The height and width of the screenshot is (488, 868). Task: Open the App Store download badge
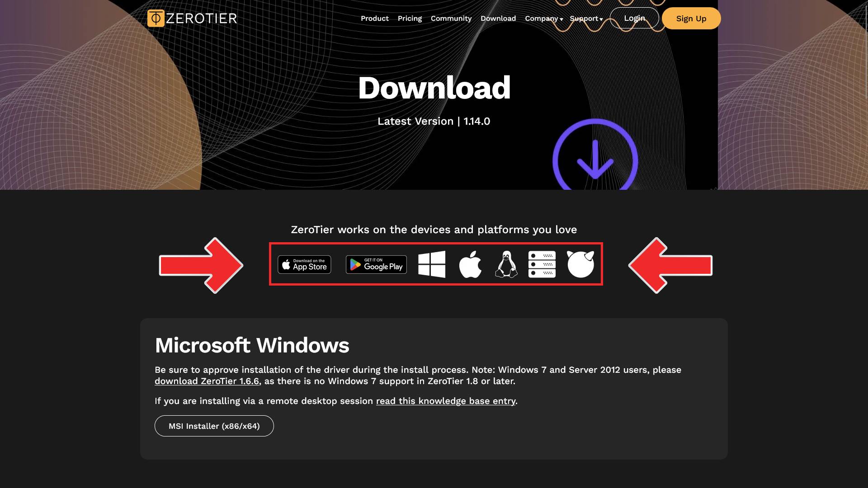[304, 264]
